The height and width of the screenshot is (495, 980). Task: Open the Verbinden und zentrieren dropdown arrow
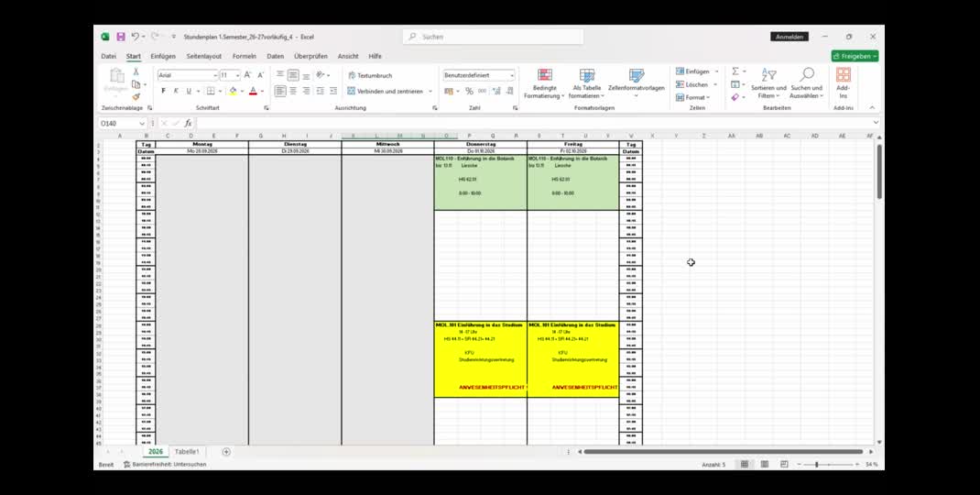pos(430,92)
